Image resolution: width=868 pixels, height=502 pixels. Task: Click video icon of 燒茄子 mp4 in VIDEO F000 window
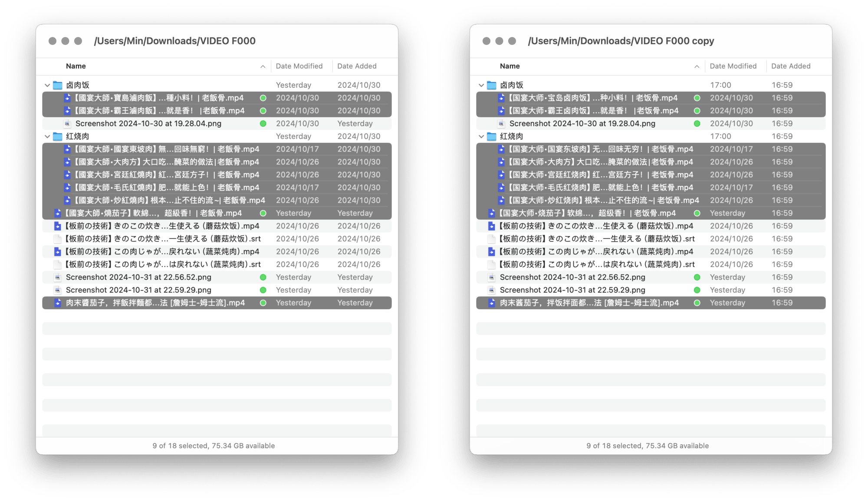pyautogui.click(x=57, y=213)
